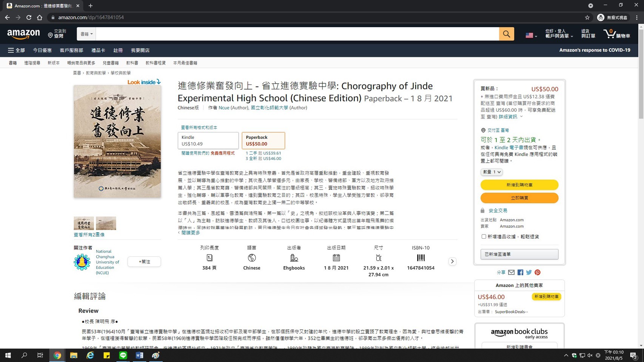
Task: Expand 詳細資訊 shipping details
Action: [511, 117]
